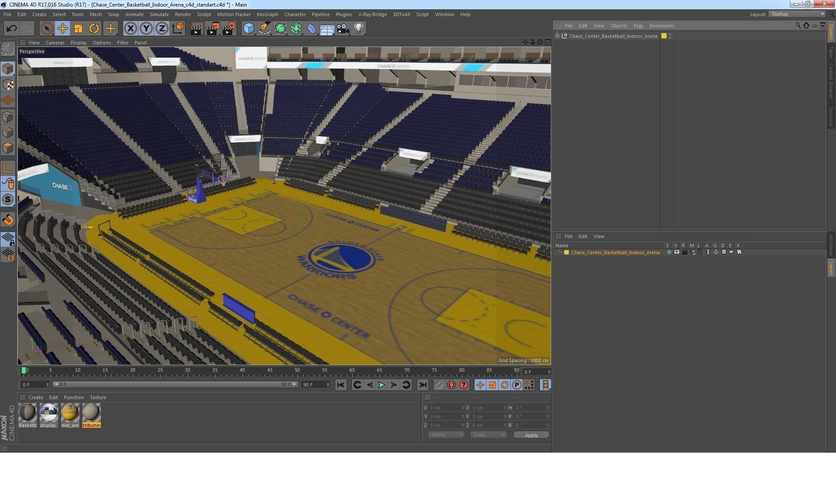
Task: Open the V-Ray Bridge menu
Action: pyautogui.click(x=372, y=14)
